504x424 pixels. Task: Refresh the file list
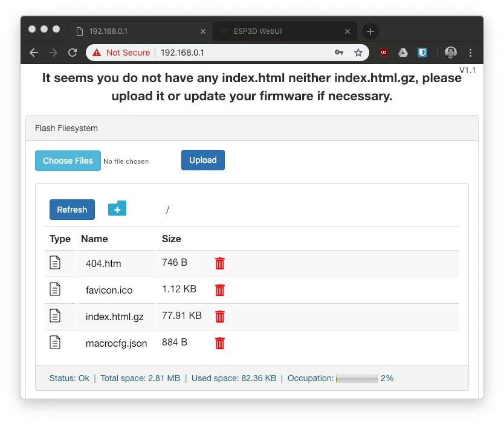click(x=72, y=210)
